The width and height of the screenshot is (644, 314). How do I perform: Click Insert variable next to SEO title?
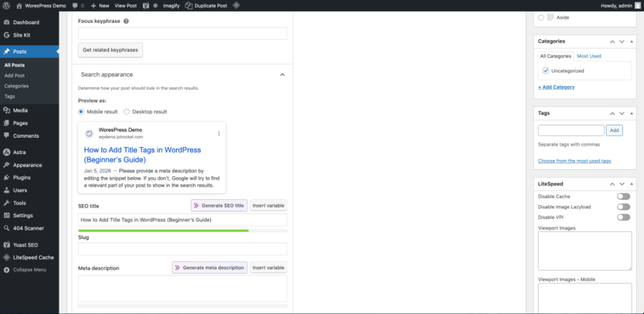pyautogui.click(x=268, y=206)
